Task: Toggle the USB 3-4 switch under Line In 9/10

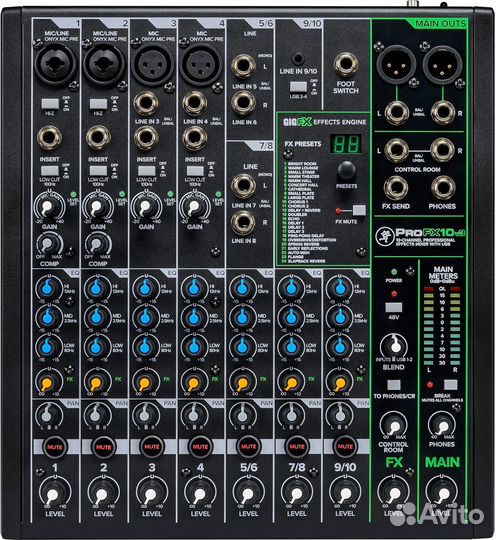Action: (x=298, y=86)
